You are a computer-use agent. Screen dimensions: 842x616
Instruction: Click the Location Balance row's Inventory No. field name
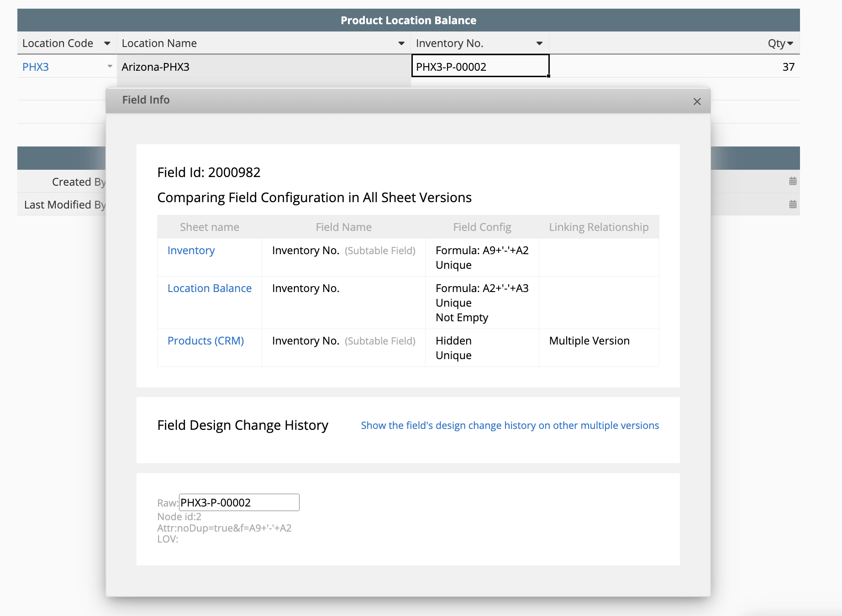305,288
